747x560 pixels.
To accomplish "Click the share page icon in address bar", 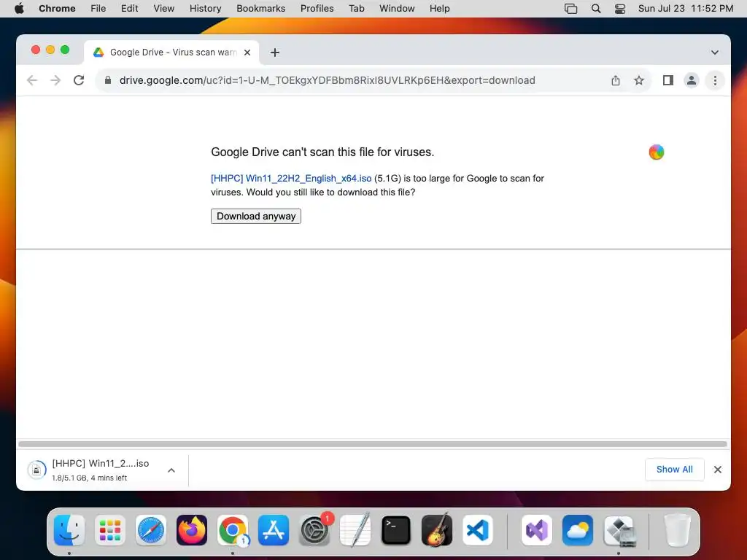I will (x=616, y=80).
